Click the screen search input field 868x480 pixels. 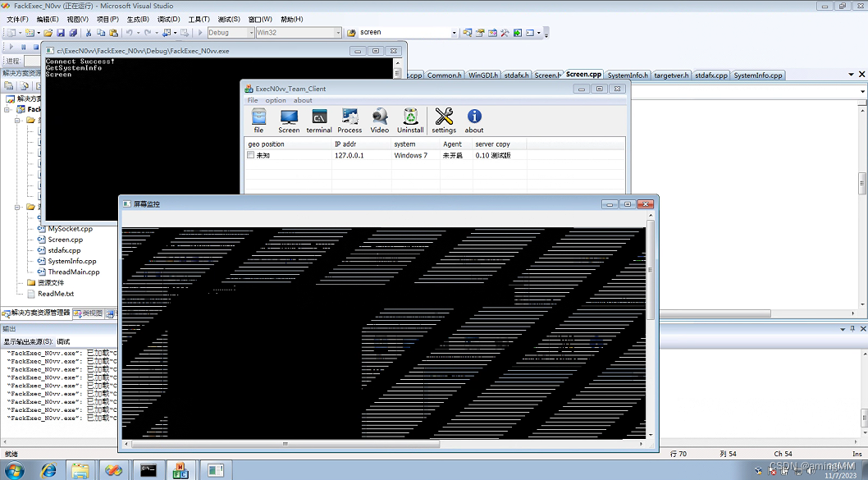[404, 33]
